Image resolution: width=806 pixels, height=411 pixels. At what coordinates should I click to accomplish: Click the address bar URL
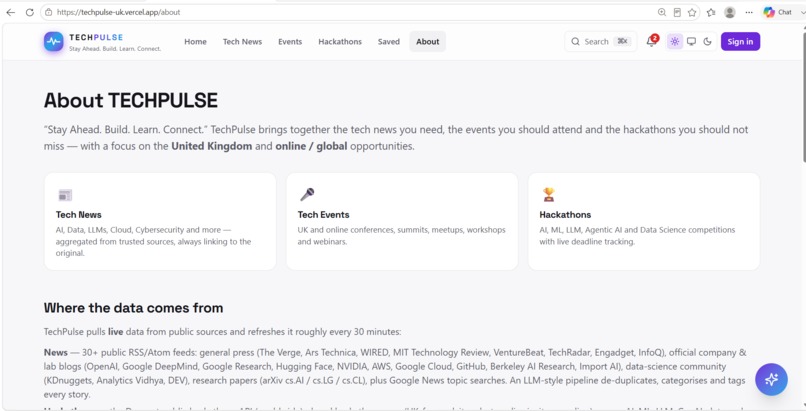[x=118, y=12]
